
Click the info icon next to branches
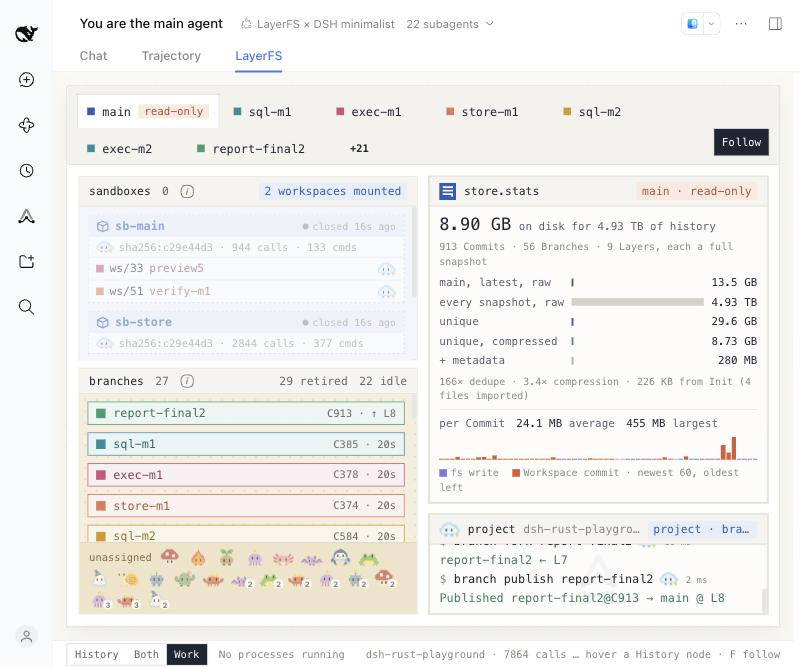[187, 381]
